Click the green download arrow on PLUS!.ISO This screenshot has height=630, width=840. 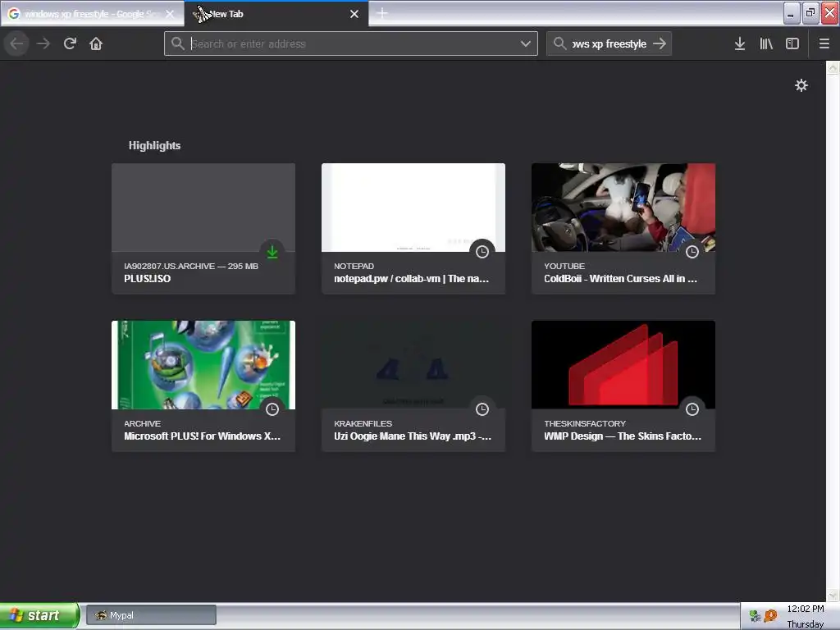pos(272,251)
